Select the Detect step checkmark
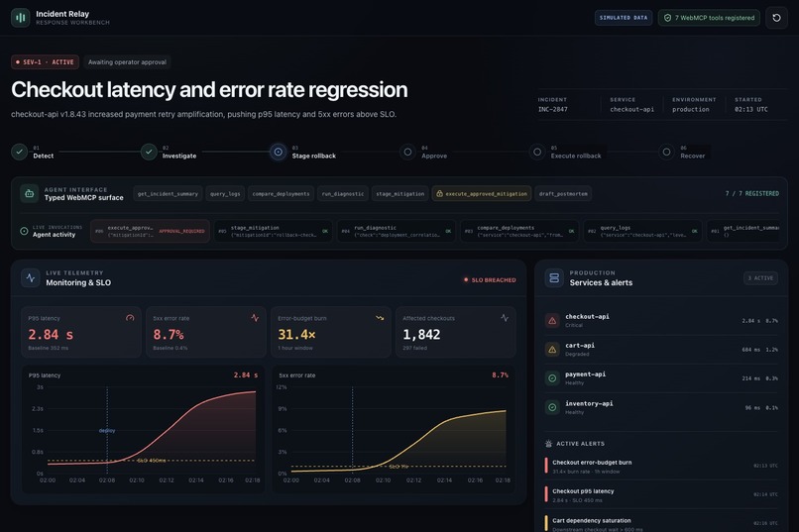Image resolution: width=799 pixels, height=532 pixels. pyautogui.click(x=20, y=152)
